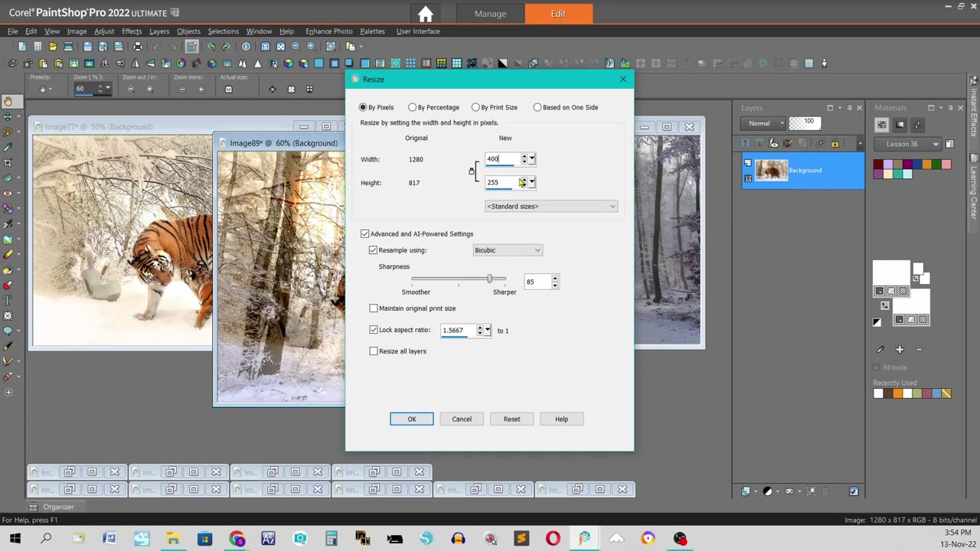Expand the Bicubic resample method dropdown
This screenshot has width=980, height=551.
tap(507, 250)
